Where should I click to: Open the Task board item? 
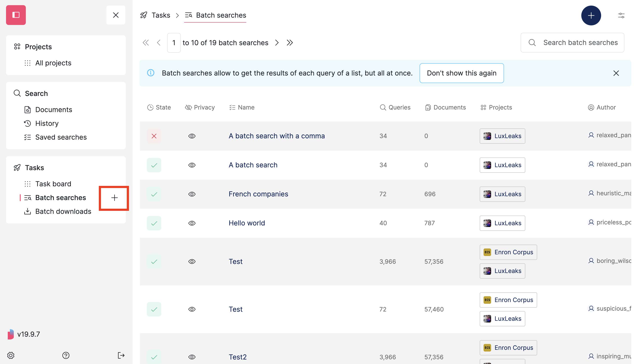(x=53, y=184)
